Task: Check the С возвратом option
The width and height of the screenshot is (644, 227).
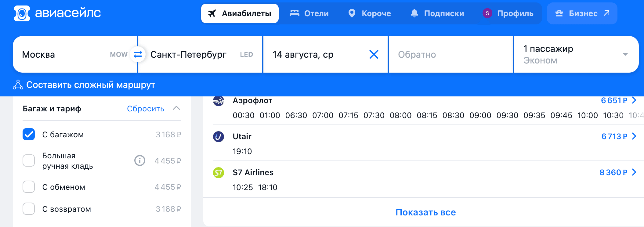Action: click(29, 209)
